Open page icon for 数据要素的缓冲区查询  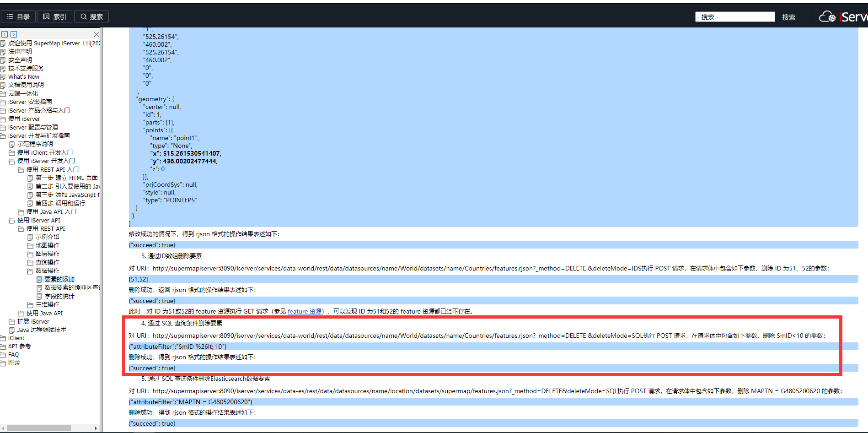point(39,288)
